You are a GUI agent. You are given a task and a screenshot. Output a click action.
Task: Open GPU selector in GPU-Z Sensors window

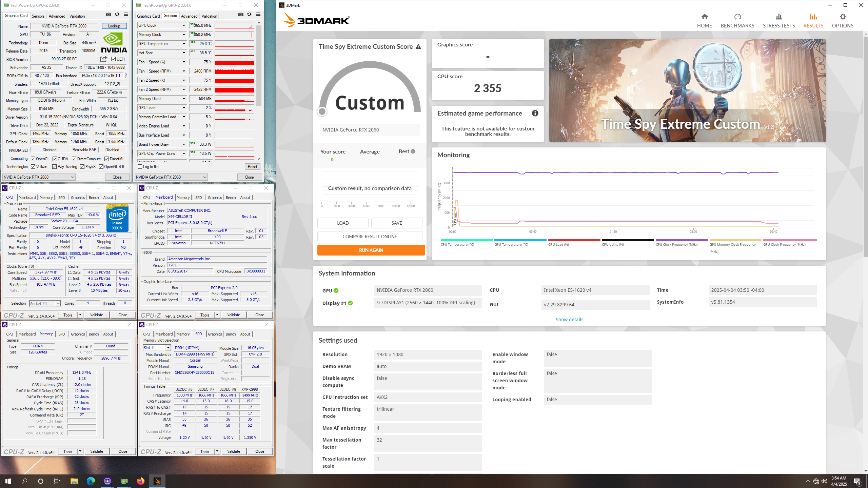click(x=171, y=177)
